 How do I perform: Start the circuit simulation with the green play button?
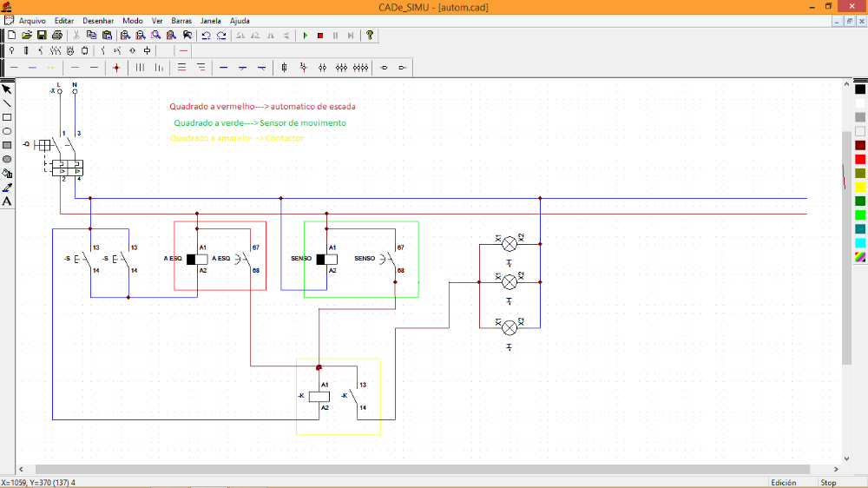[x=306, y=36]
